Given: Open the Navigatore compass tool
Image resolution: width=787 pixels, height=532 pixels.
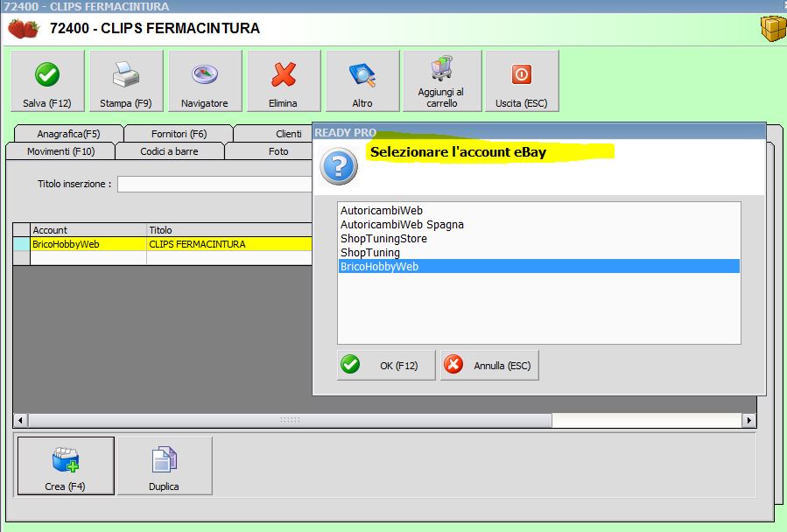Looking at the screenshot, I should pos(205,80).
